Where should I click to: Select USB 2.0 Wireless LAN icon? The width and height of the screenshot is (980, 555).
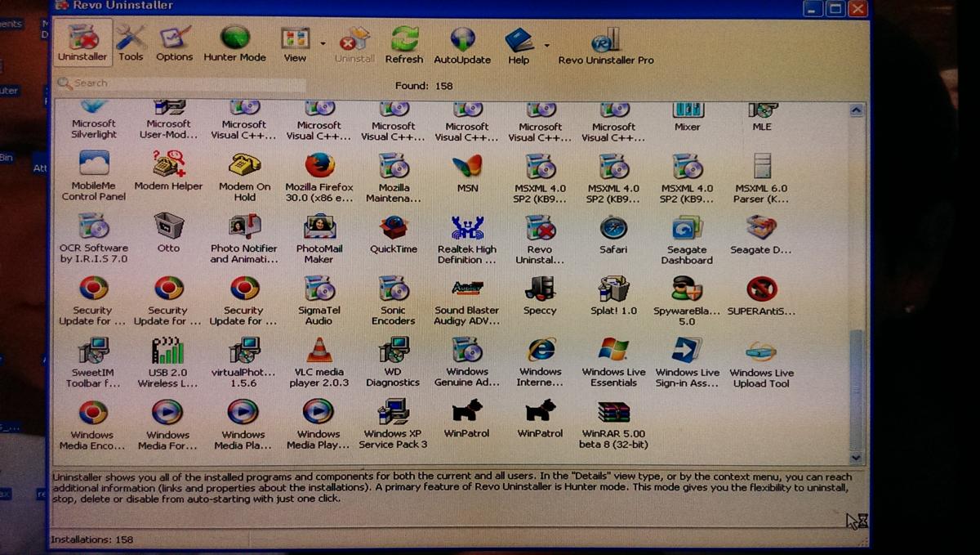click(x=168, y=362)
